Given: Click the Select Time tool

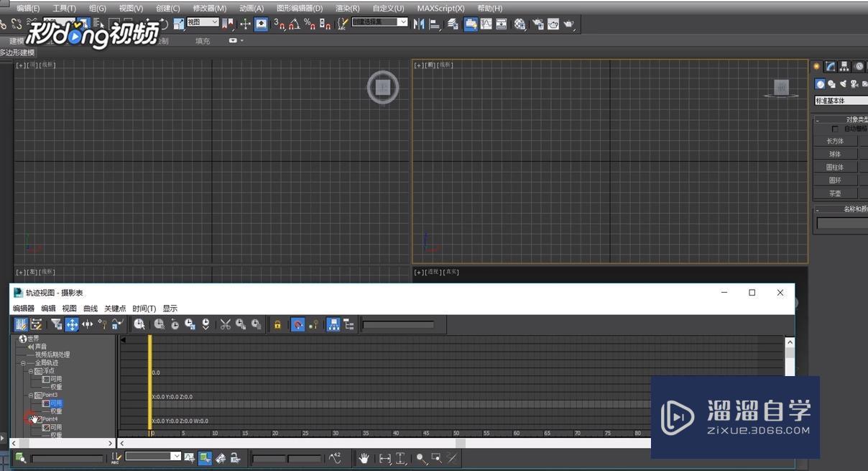Looking at the screenshot, I should click(x=139, y=325).
